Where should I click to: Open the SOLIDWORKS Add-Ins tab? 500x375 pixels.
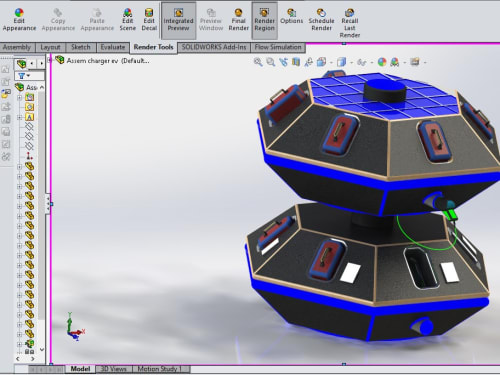click(214, 47)
